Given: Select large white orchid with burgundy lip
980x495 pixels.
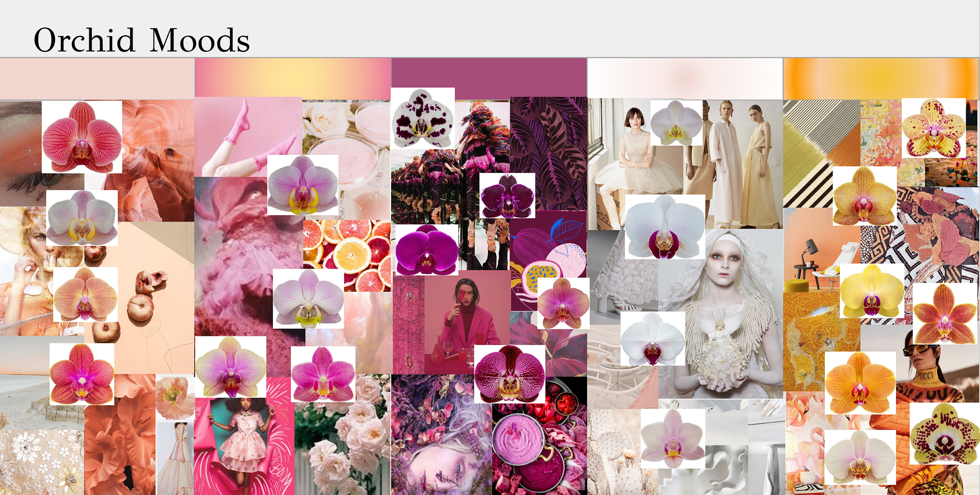Looking at the screenshot, I should (x=665, y=227).
